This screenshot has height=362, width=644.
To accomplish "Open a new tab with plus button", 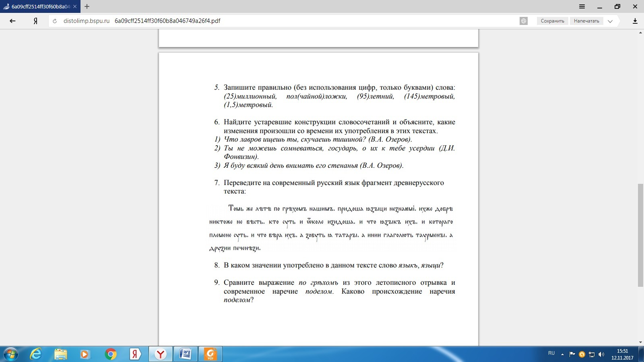I will point(87,6).
